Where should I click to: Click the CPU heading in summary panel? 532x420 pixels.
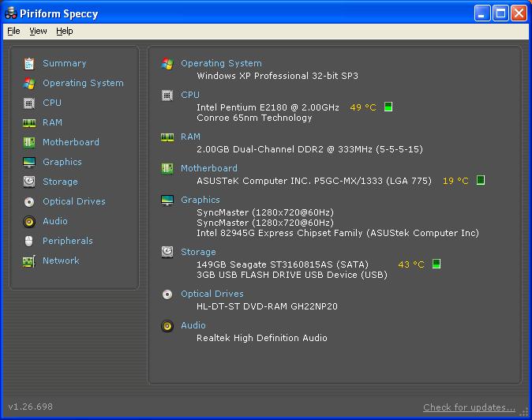point(190,95)
